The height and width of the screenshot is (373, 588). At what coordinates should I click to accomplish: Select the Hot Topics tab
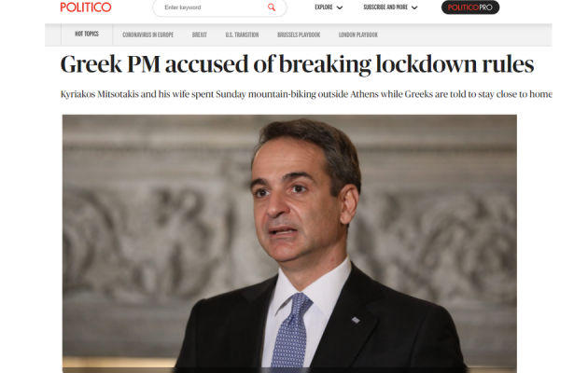click(x=87, y=35)
